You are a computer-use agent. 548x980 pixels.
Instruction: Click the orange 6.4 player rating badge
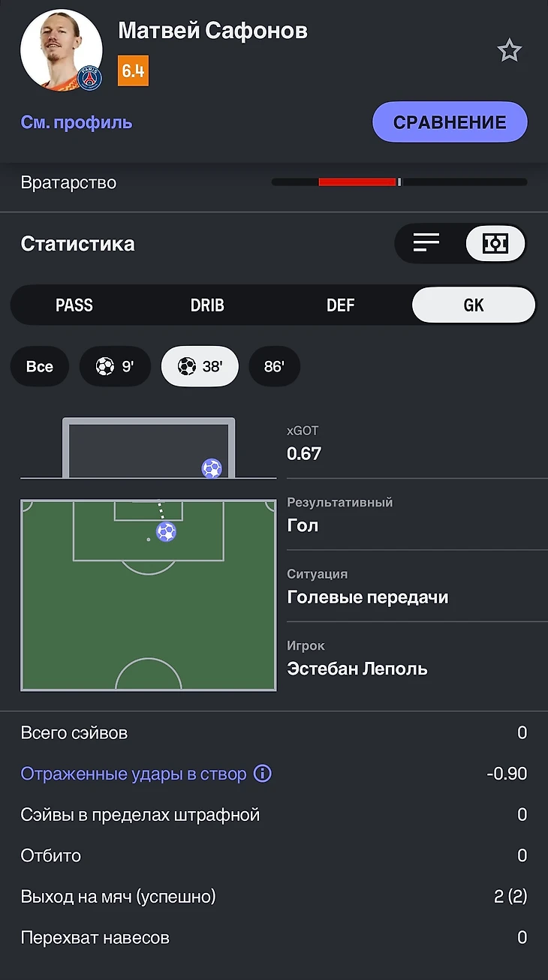[x=133, y=71]
